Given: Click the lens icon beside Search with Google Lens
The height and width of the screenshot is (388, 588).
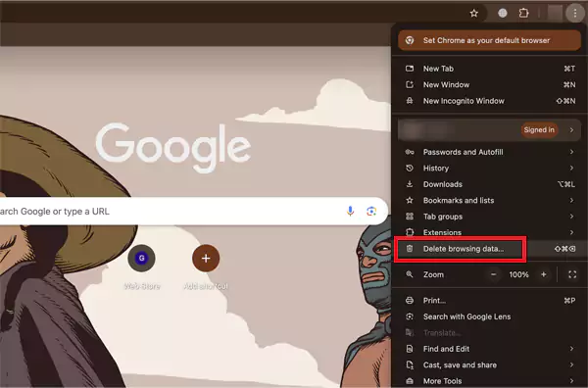Looking at the screenshot, I should click(410, 316).
